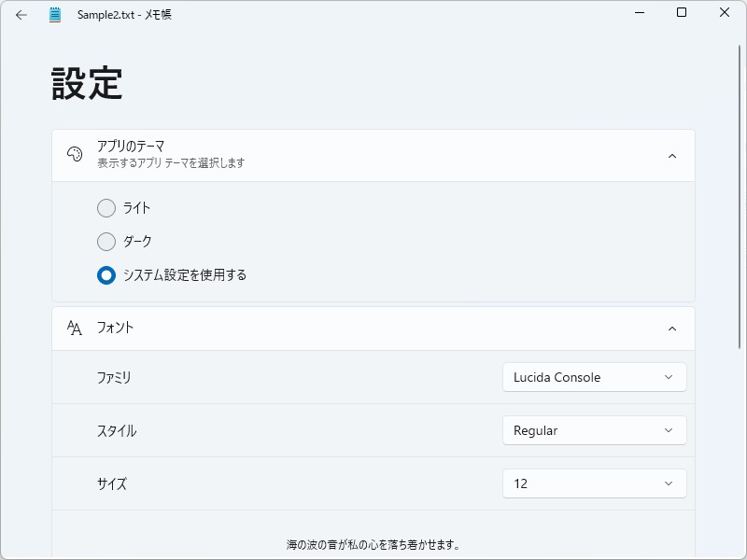Image resolution: width=747 pixels, height=560 pixels.
Task: Select システム設定を使用する for the app theme
Action: (106, 275)
